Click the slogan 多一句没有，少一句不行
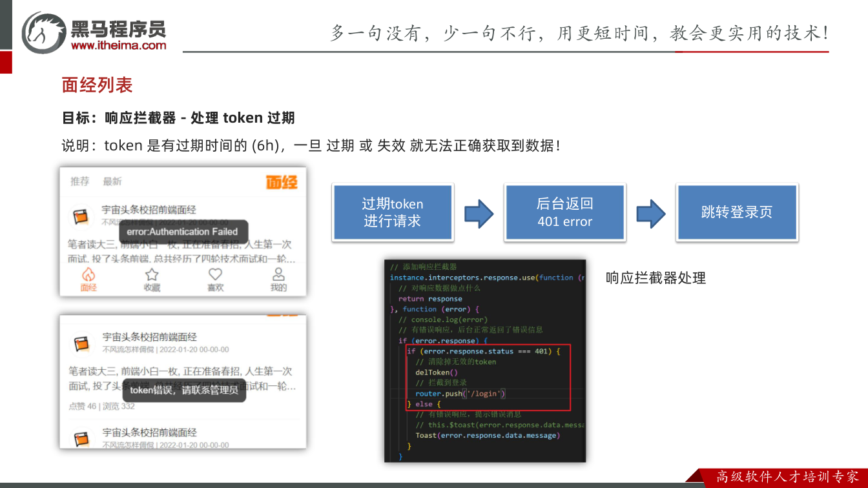The width and height of the screenshot is (868, 488). pos(440,33)
